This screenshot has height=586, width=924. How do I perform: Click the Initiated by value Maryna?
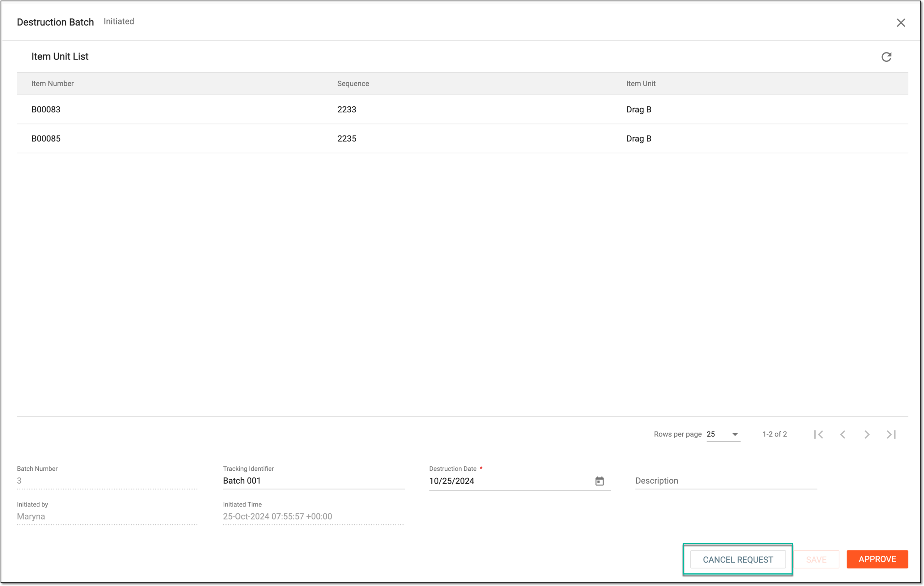[x=31, y=516]
